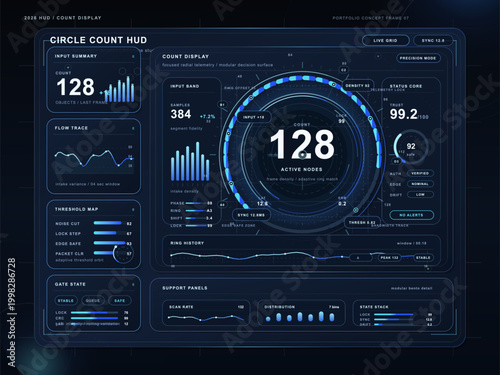Click the Scan Rate line chart
500x375 pixels.
(206, 318)
